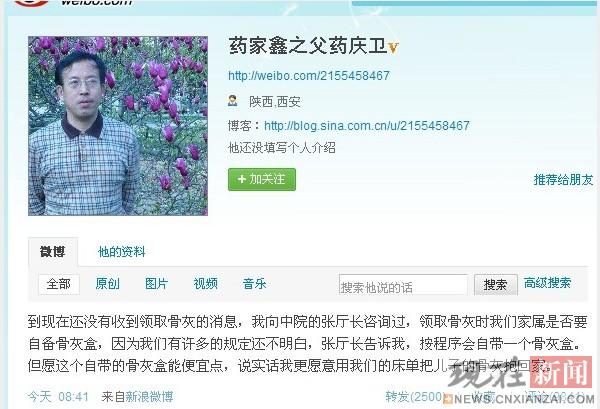Click 推荐给朋友 recommend link
This screenshot has width=600, height=409.
tap(563, 179)
